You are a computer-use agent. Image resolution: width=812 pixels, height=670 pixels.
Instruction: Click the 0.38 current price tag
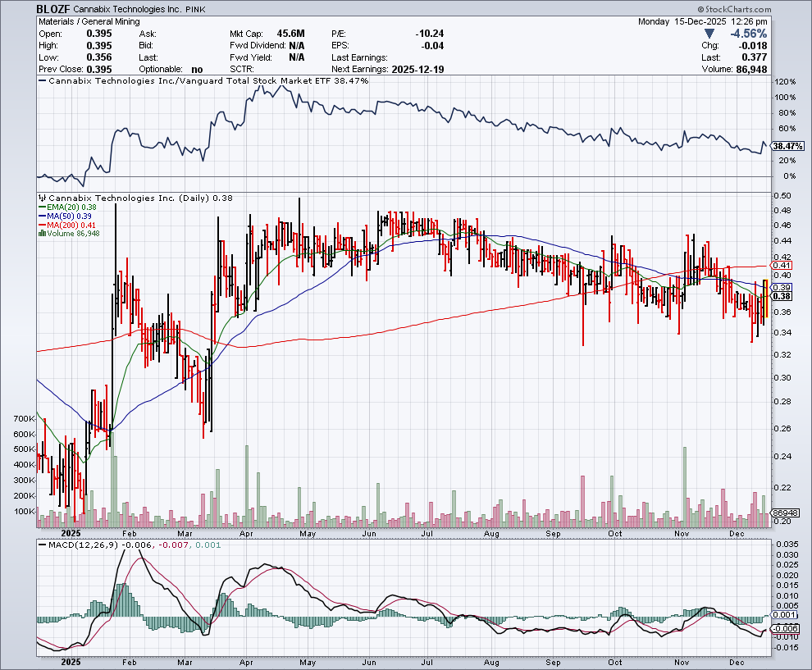click(781, 296)
